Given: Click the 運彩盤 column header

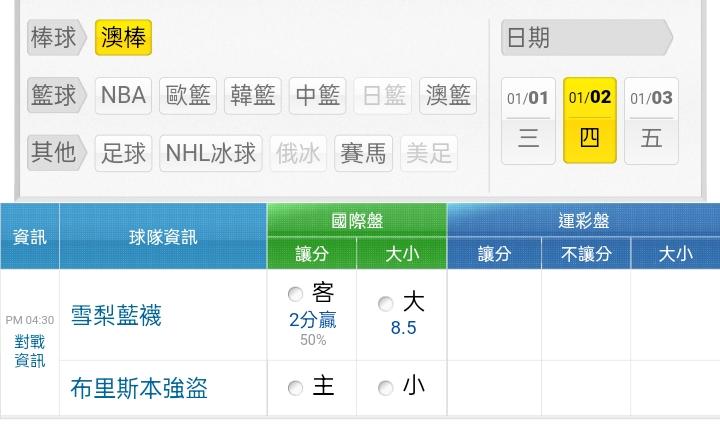Looking at the screenshot, I should [x=584, y=221].
